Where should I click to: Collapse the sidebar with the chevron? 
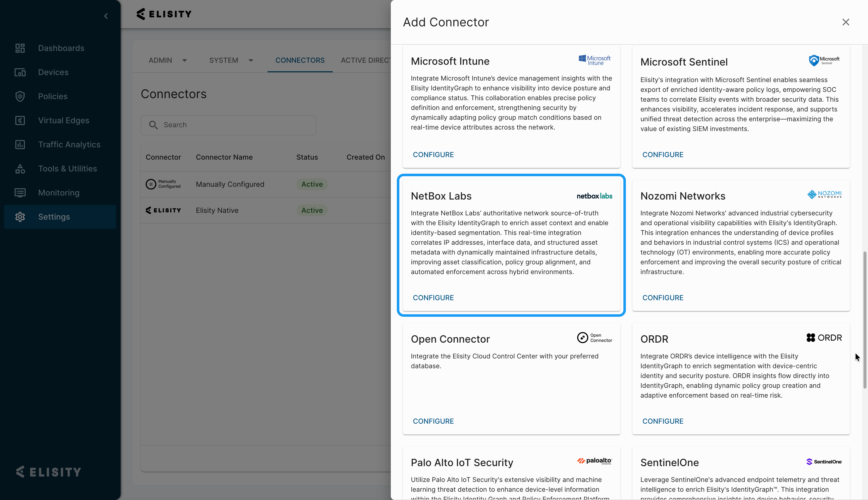[106, 16]
